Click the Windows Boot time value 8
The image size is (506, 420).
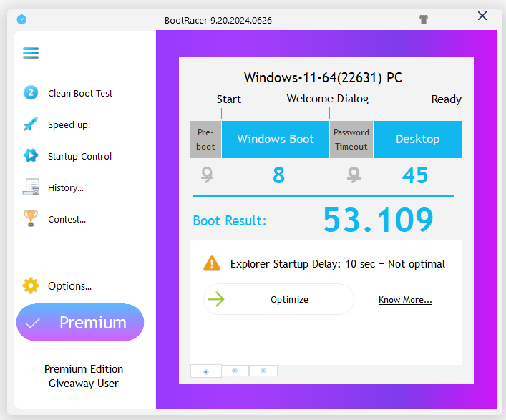279,175
